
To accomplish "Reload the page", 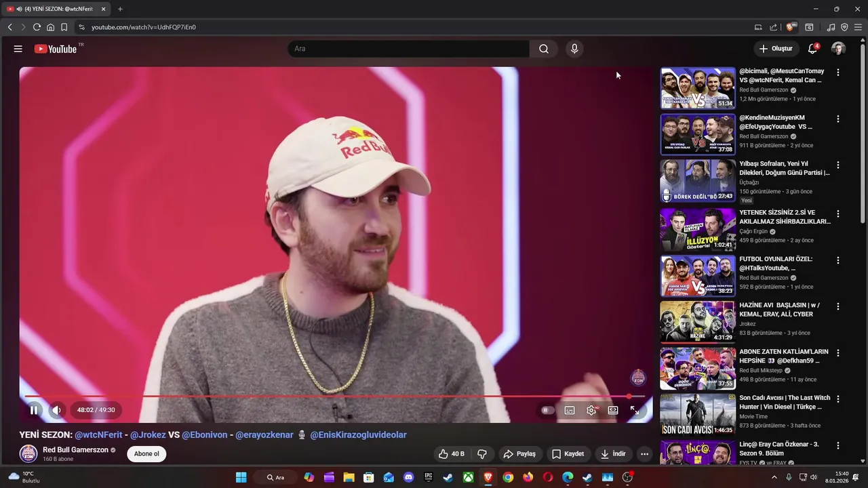I will [37, 27].
